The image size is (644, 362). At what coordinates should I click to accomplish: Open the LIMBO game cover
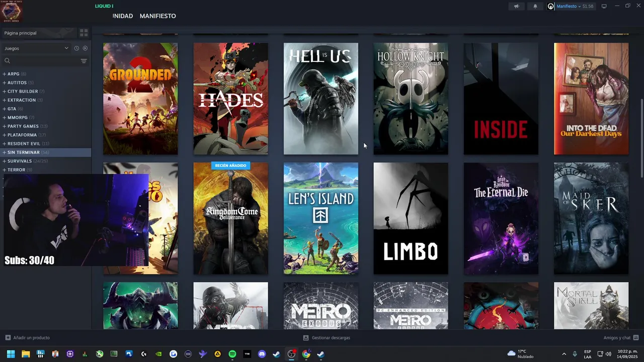411,218
